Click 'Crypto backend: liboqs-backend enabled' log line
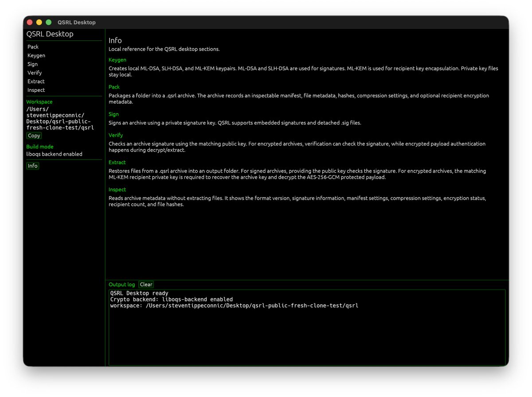This screenshot has height=397, width=532. (172, 299)
